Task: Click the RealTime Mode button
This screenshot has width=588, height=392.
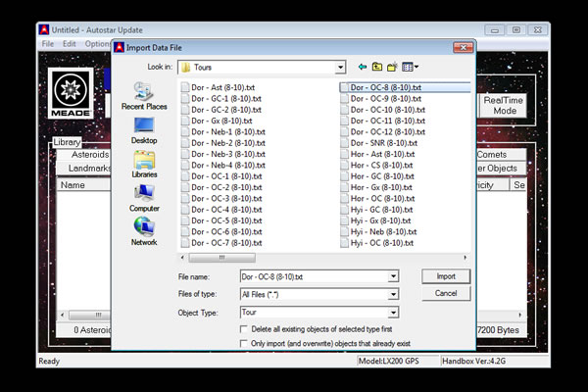Action: (504, 106)
